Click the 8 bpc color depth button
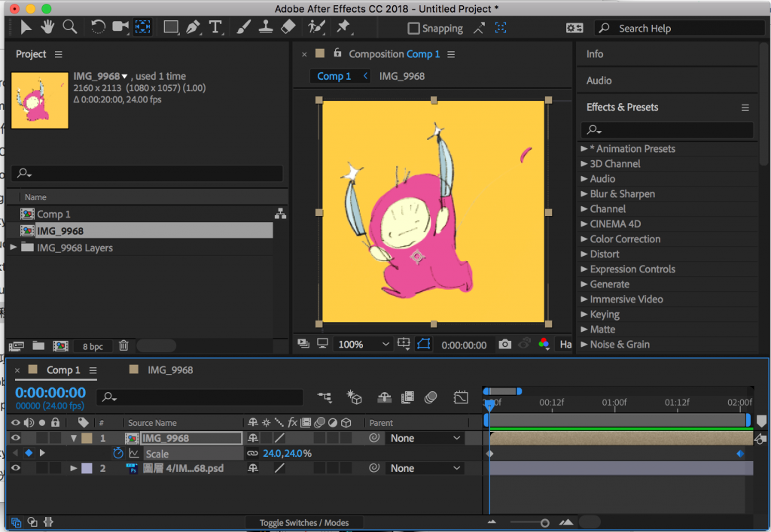 [x=93, y=346]
